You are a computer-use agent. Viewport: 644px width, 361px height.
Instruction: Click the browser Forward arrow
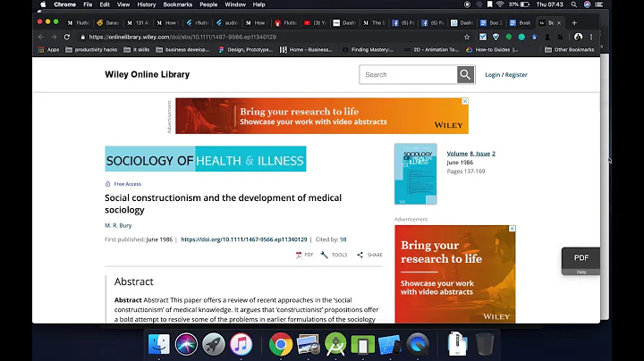point(54,37)
